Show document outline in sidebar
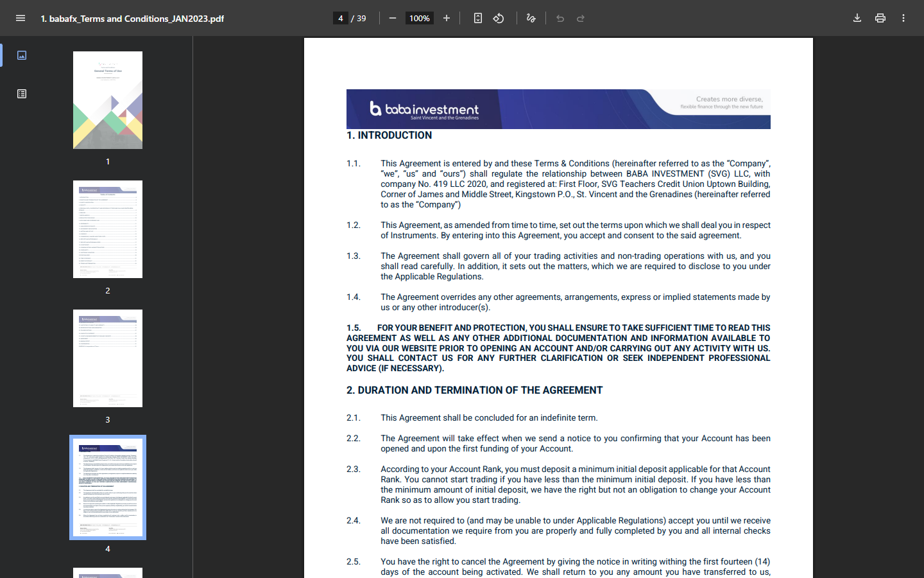This screenshot has width=924, height=578. [x=22, y=94]
